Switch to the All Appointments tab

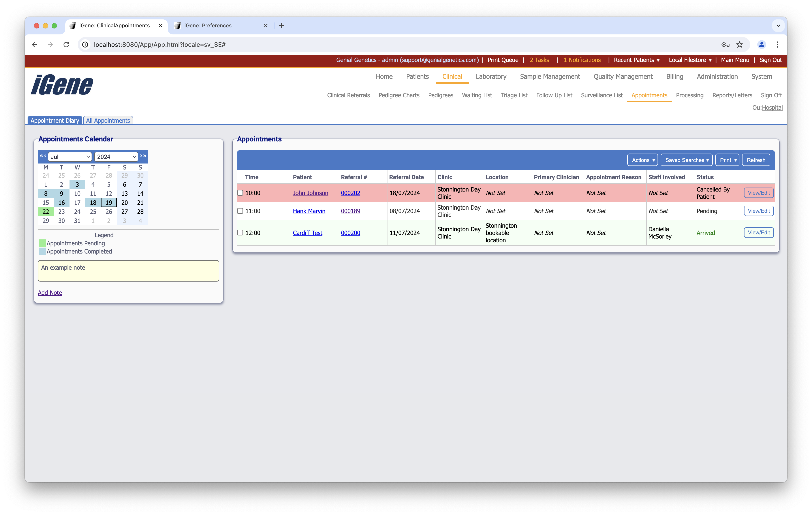click(x=108, y=120)
